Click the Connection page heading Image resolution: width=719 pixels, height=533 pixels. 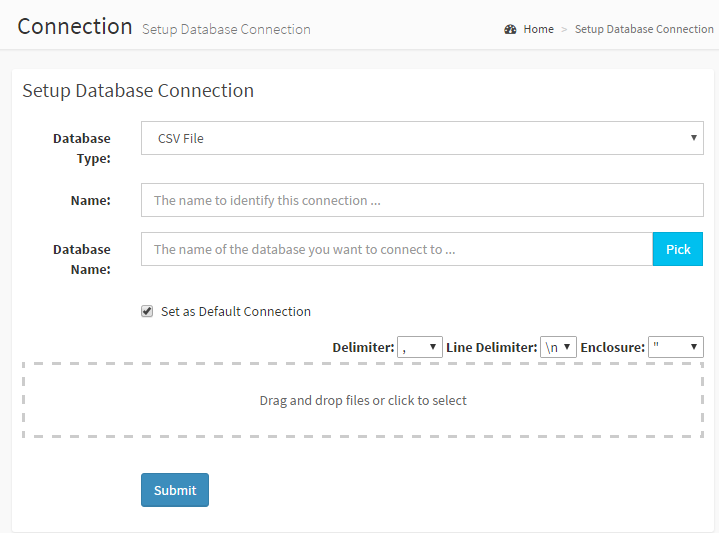pyautogui.click(x=75, y=26)
